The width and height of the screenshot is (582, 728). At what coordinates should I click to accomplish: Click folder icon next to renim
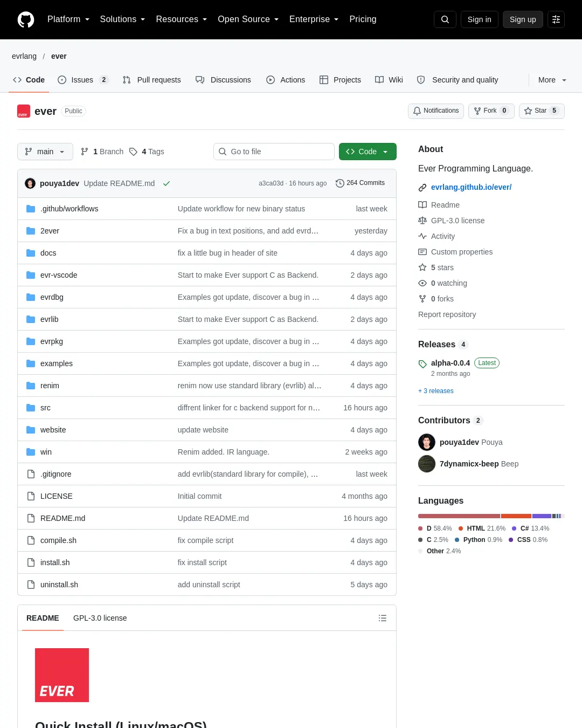click(x=31, y=386)
